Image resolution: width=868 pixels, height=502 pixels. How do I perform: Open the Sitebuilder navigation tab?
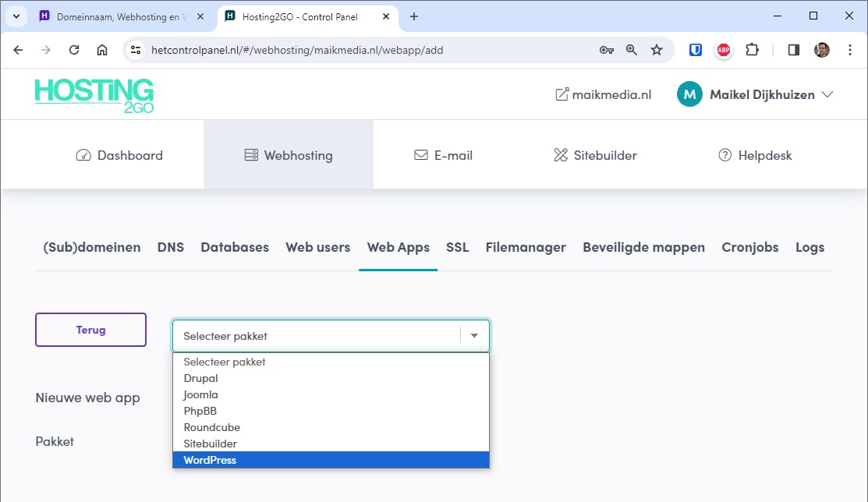(595, 155)
